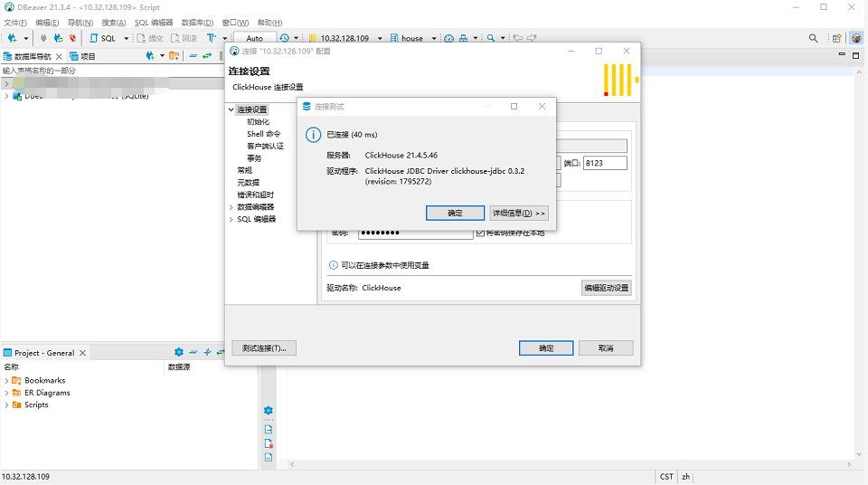Open the 数据库(D) menu
The image size is (868, 485).
198,23
